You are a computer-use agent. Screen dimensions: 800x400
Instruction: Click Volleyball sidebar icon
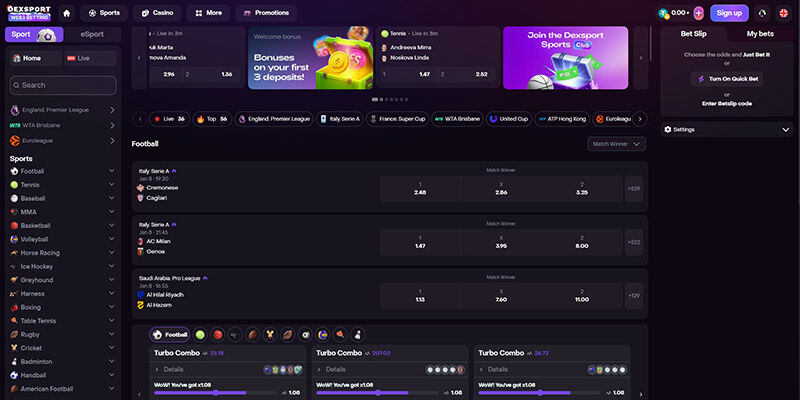14,239
